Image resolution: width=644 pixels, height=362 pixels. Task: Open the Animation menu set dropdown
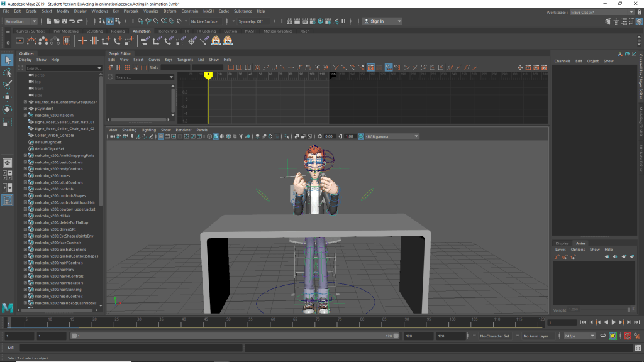click(x=21, y=21)
